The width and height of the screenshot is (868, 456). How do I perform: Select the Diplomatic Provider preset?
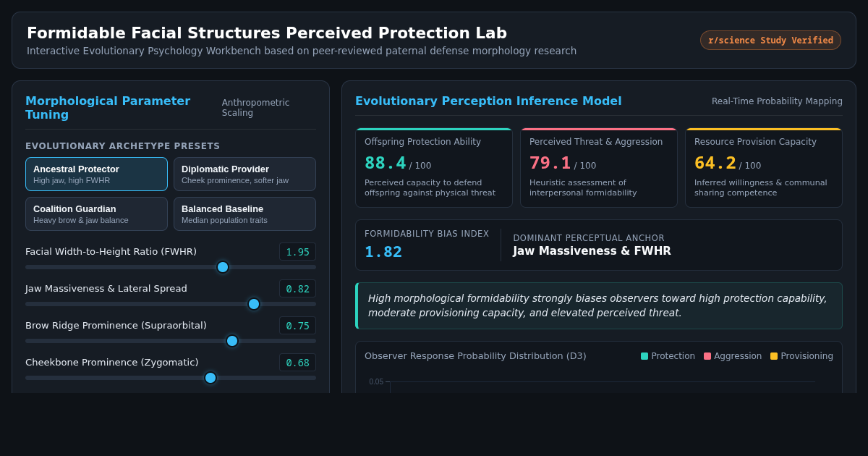coord(244,174)
